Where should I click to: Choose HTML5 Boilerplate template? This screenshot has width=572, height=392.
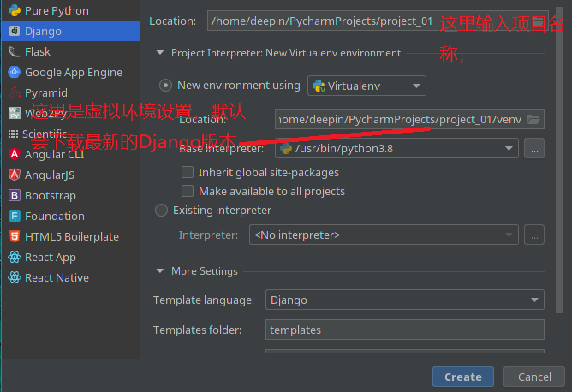[71, 236]
